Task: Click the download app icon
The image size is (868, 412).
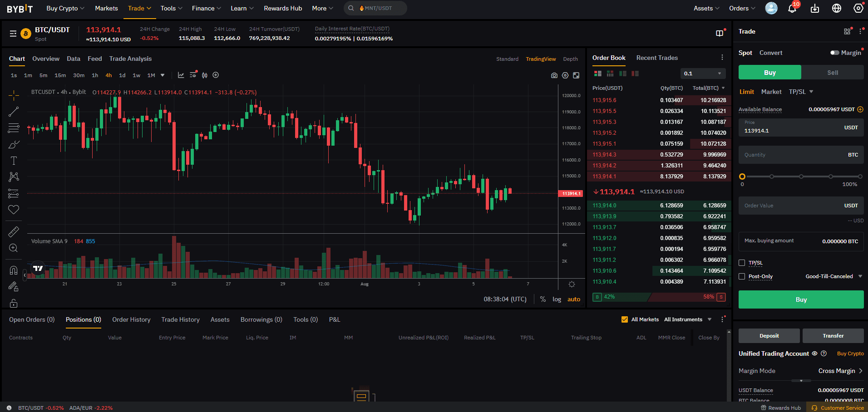Action: click(x=815, y=8)
